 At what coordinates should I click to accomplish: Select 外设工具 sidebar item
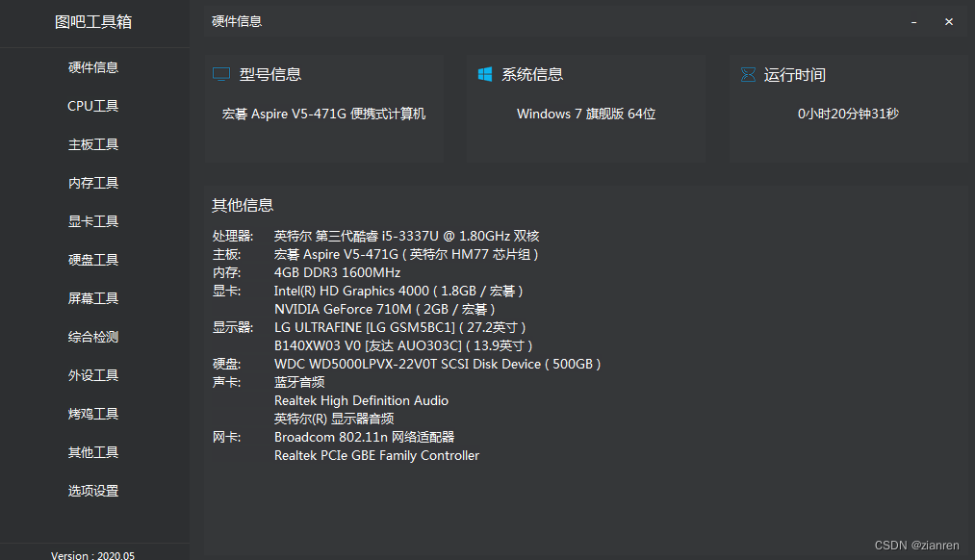93,375
